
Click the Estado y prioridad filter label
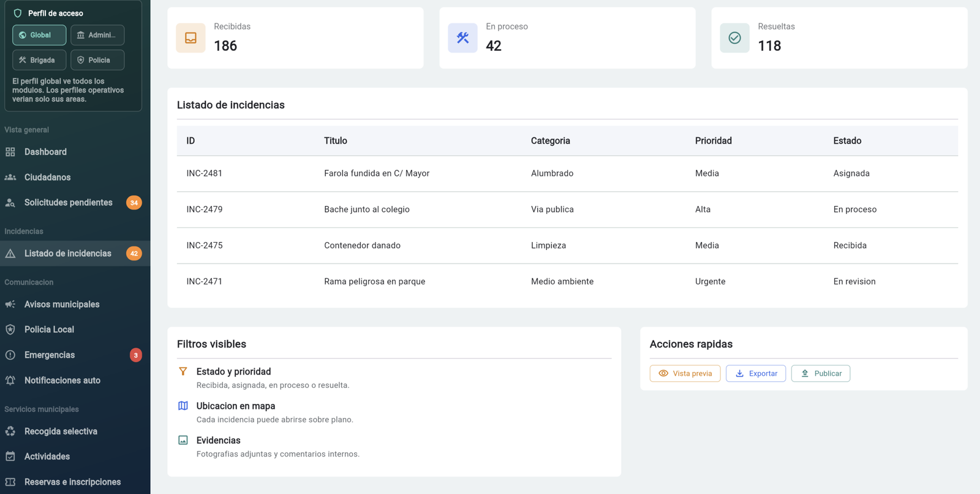click(x=233, y=371)
